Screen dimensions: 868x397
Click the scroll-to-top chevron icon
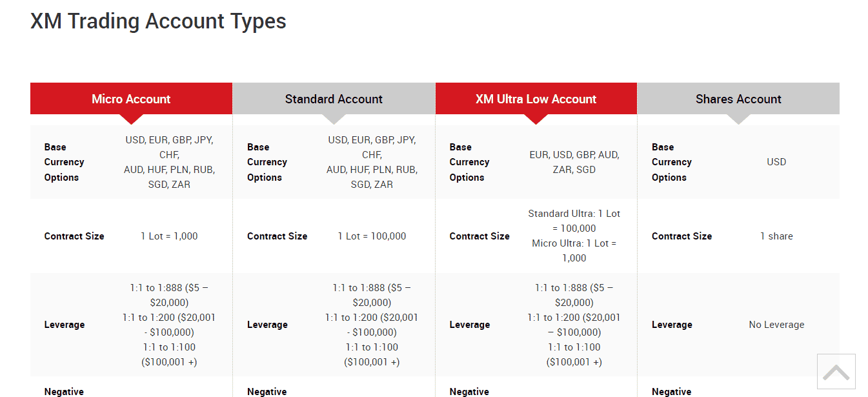[x=836, y=372]
